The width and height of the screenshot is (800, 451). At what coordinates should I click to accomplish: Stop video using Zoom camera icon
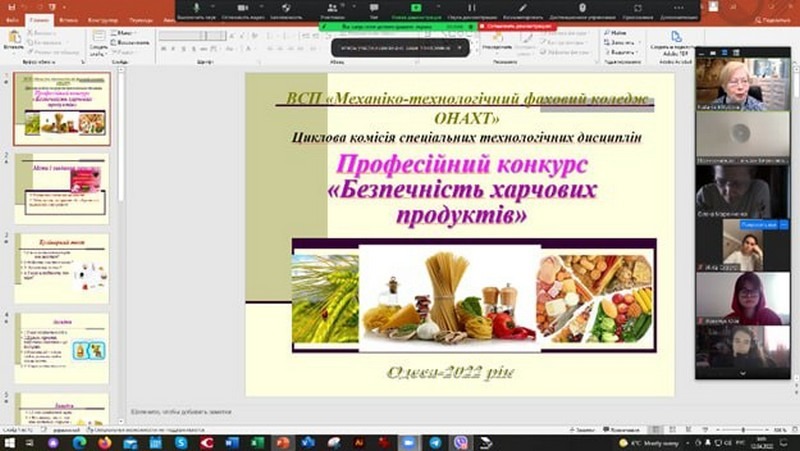[x=243, y=8]
